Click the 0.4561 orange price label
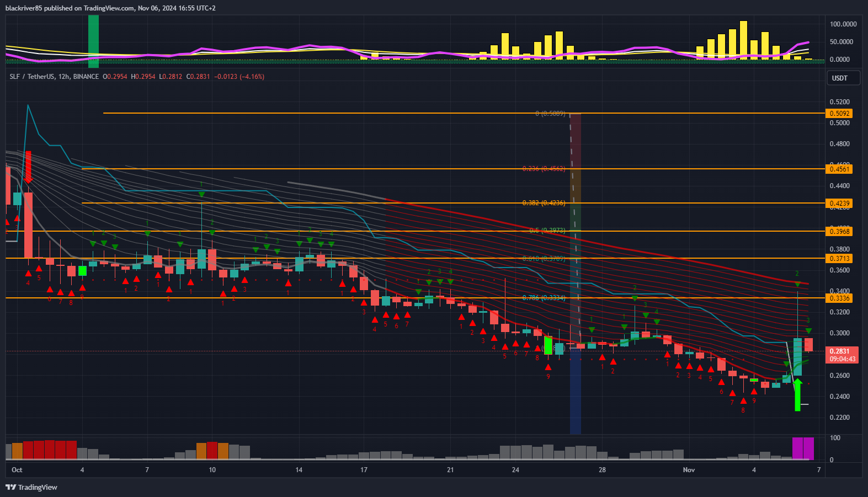This screenshot has width=868, height=497. coord(839,169)
